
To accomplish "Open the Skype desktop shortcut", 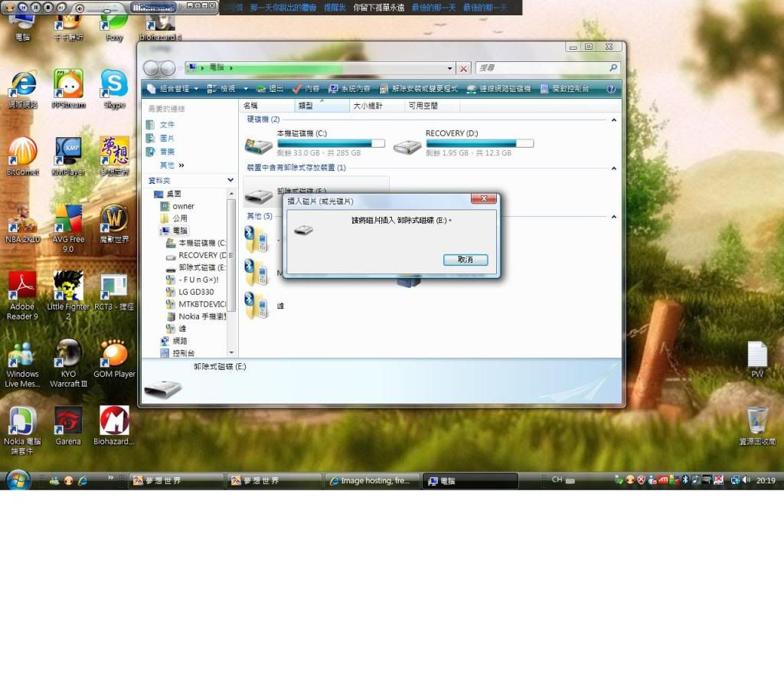I will tap(114, 84).
